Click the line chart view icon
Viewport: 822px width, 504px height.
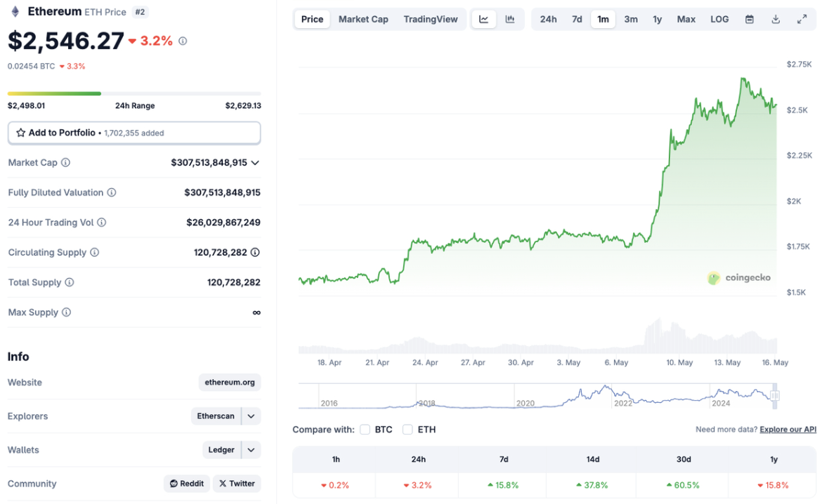pyautogui.click(x=484, y=20)
